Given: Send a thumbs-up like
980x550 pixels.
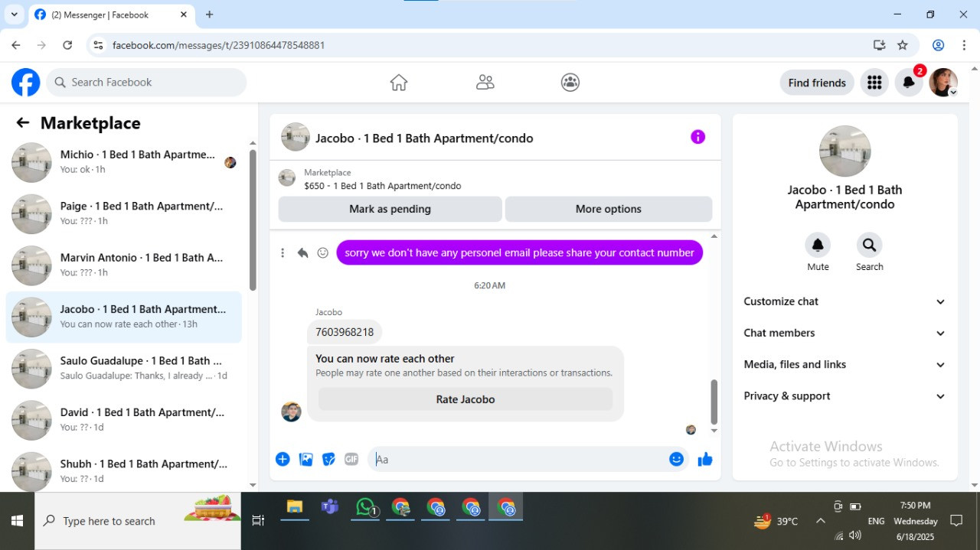Looking at the screenshot, I should click(x=705, y=459).
